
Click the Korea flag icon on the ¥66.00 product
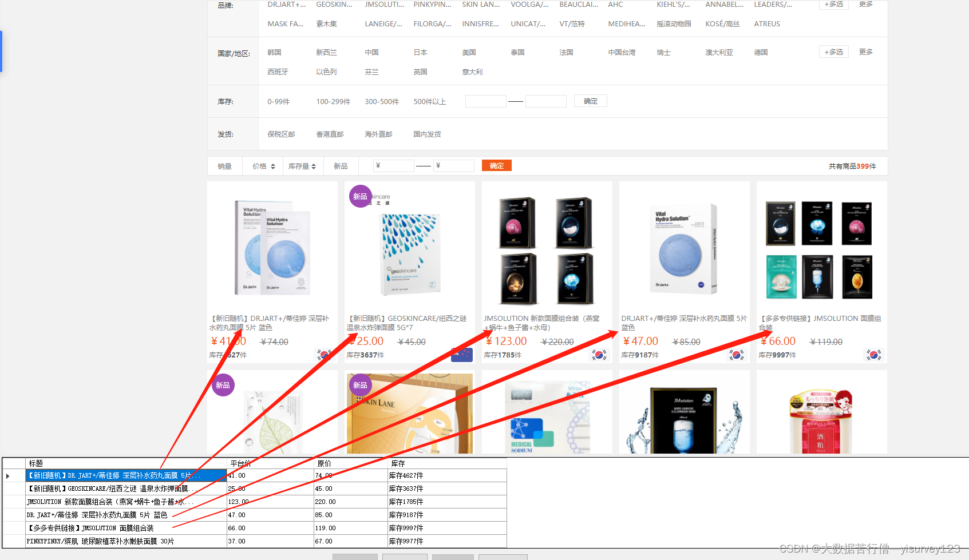coord(874,355)
